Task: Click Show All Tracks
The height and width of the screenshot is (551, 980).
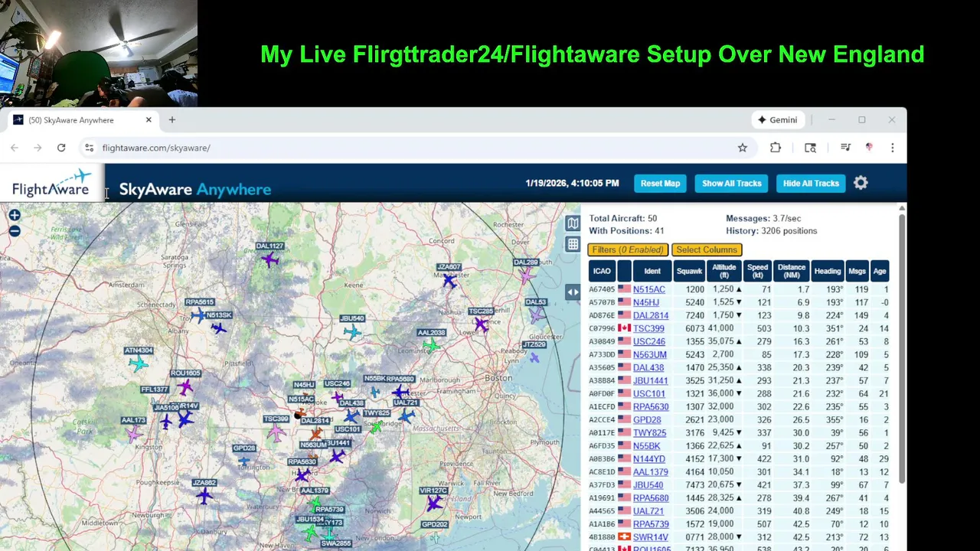Action: [x=732, y=183]
